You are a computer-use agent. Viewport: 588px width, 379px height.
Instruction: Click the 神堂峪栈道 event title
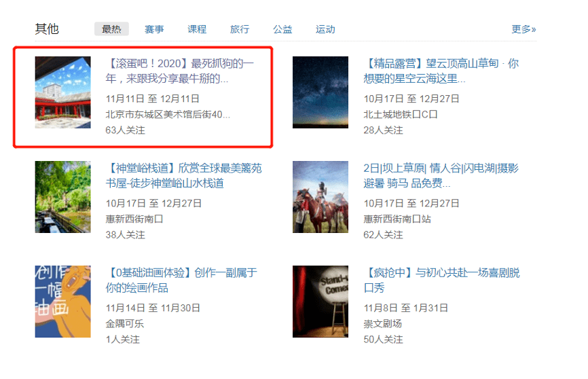pyautogui.click(x=184, y=176)
